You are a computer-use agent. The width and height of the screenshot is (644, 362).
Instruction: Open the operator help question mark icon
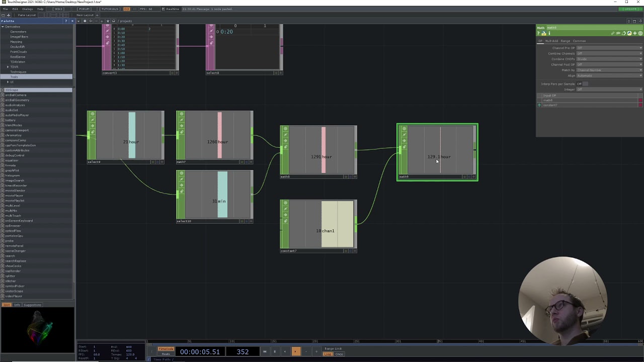pos(538,33)
